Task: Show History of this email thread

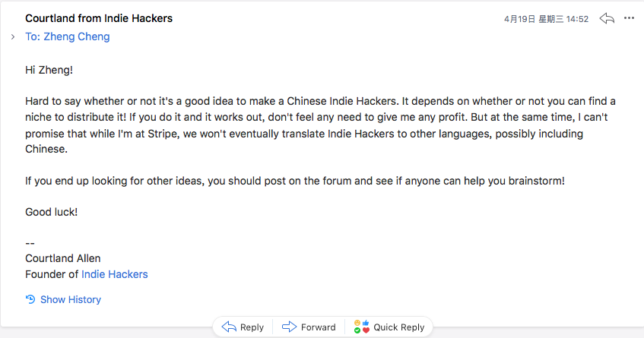Action: 71,299
